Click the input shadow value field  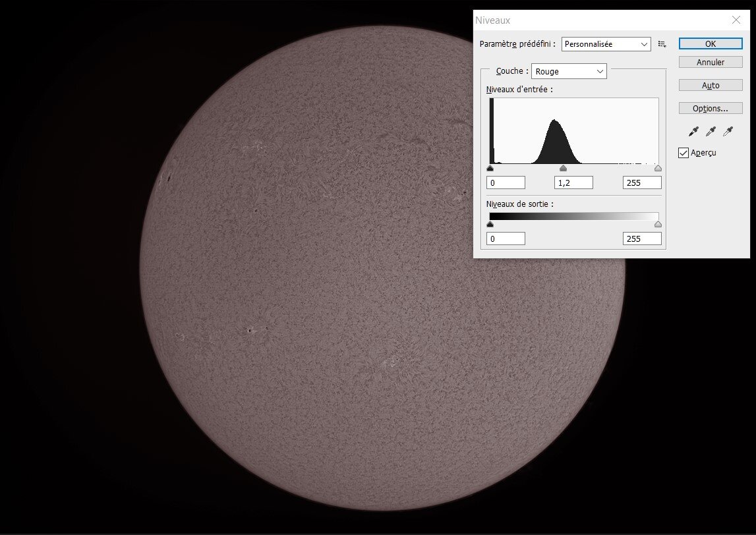pyautogui.click(x=506, y=183)
